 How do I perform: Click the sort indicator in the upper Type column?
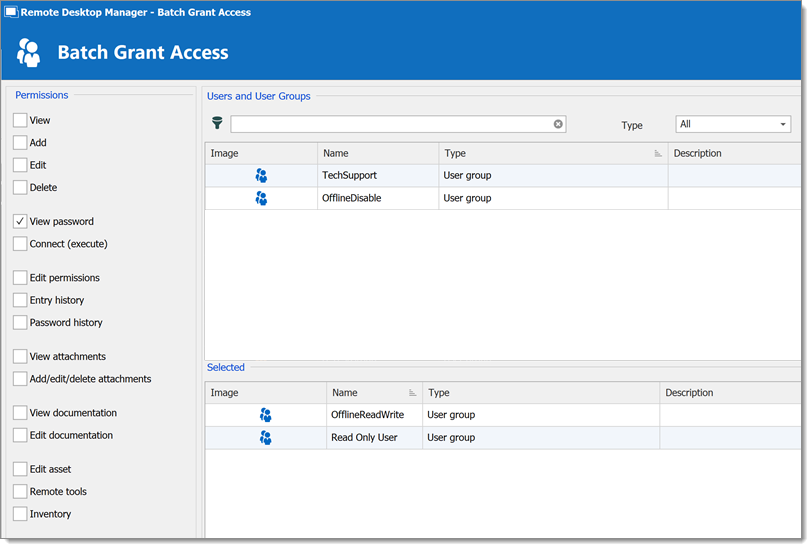pos(658,153)
